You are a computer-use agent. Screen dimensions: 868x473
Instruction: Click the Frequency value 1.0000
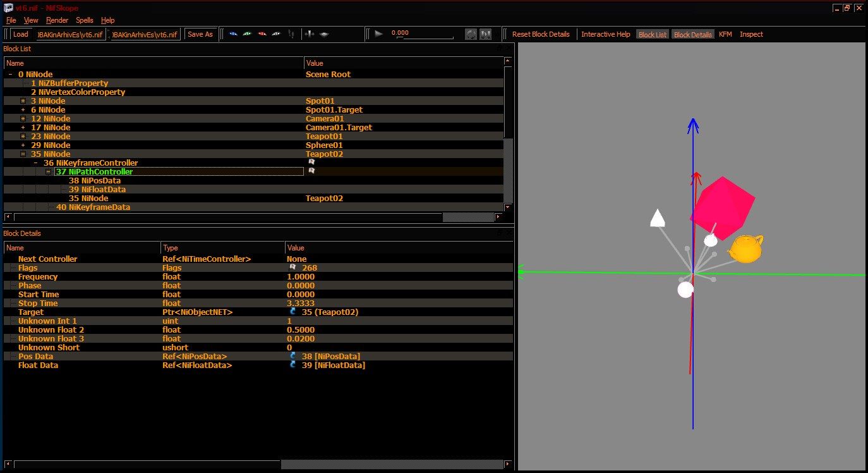pyautogui.click(x=301, y=276)
